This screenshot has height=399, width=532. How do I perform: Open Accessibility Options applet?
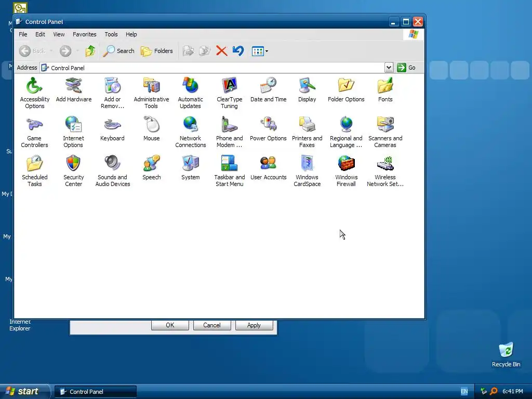(35, 92)
